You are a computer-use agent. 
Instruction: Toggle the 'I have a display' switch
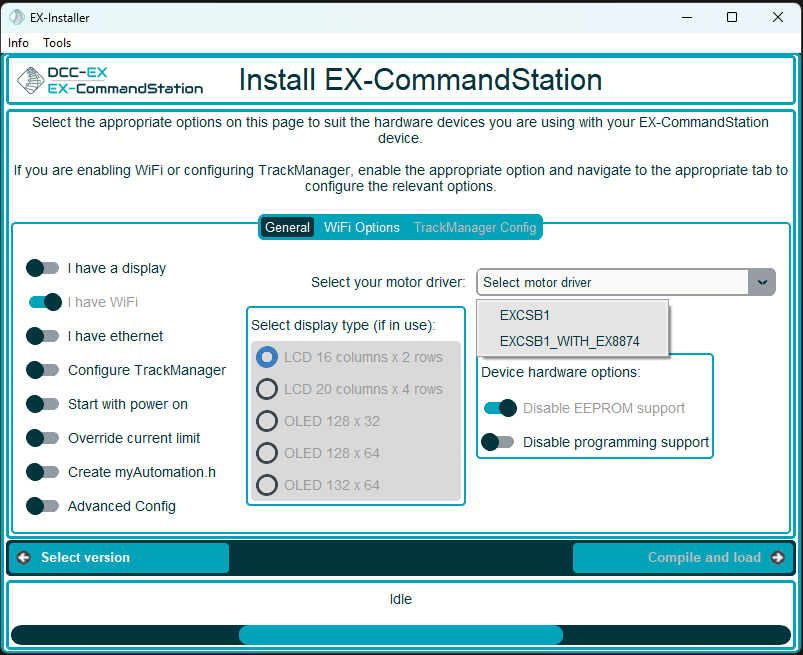click(x=43, y=268)
